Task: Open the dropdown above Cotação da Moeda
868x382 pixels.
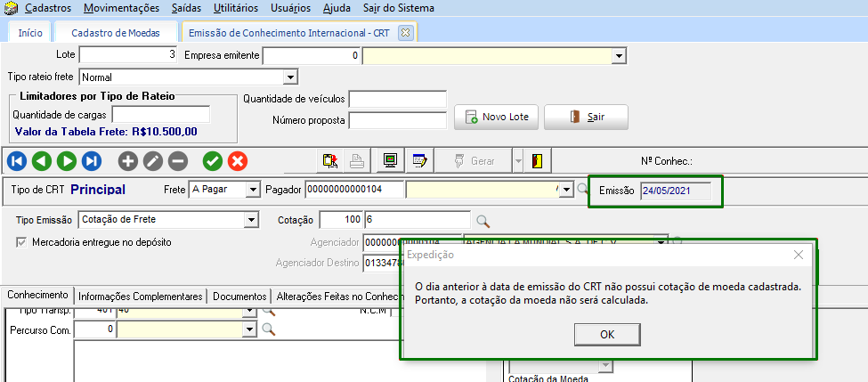Action: click(606, 365)
